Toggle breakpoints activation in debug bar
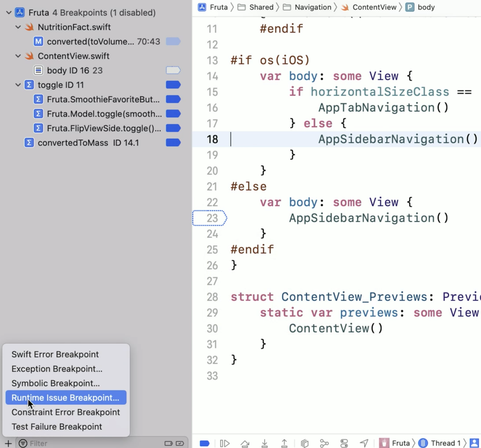Screen dimensions: 481x448 pos(205,443)
